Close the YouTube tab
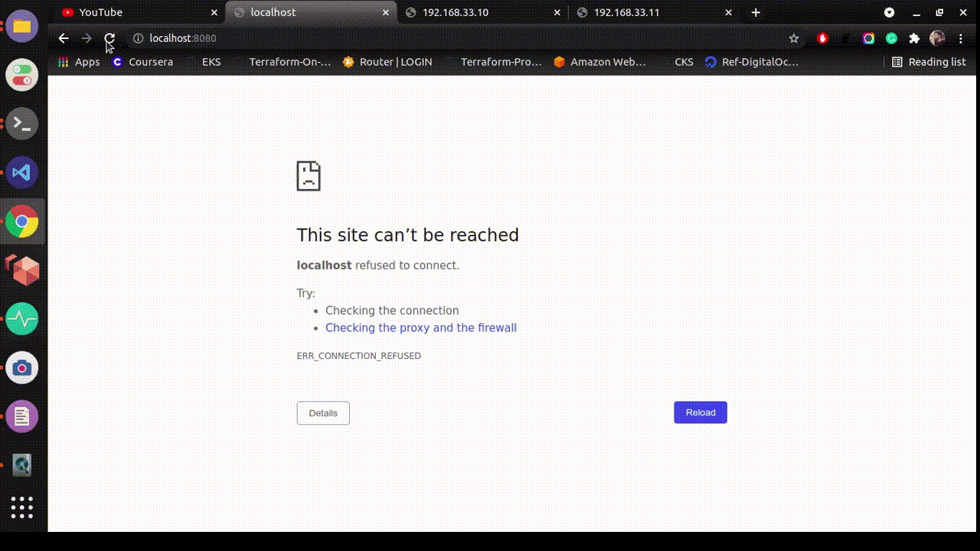This screenshot has width=980, height=551. (214, 12)
